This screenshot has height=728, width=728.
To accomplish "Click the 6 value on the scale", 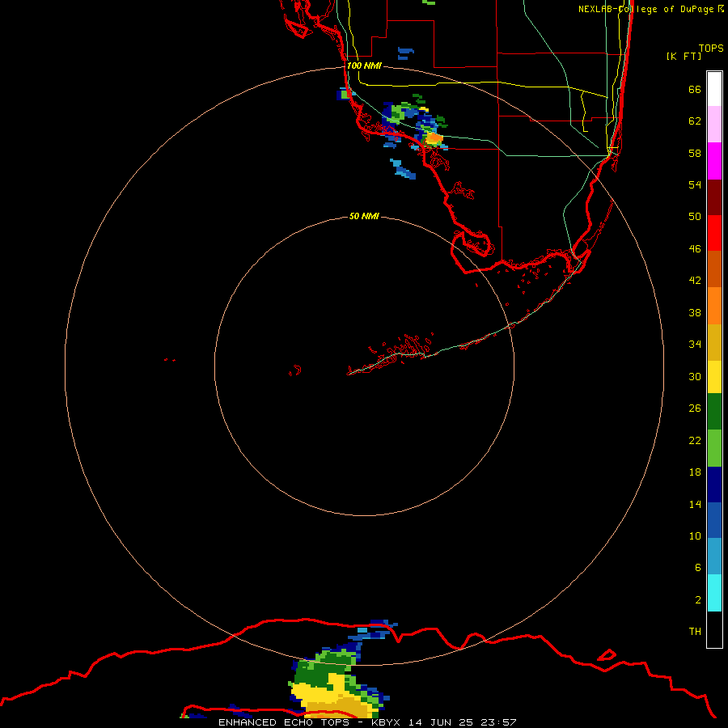I will [697, 567].
